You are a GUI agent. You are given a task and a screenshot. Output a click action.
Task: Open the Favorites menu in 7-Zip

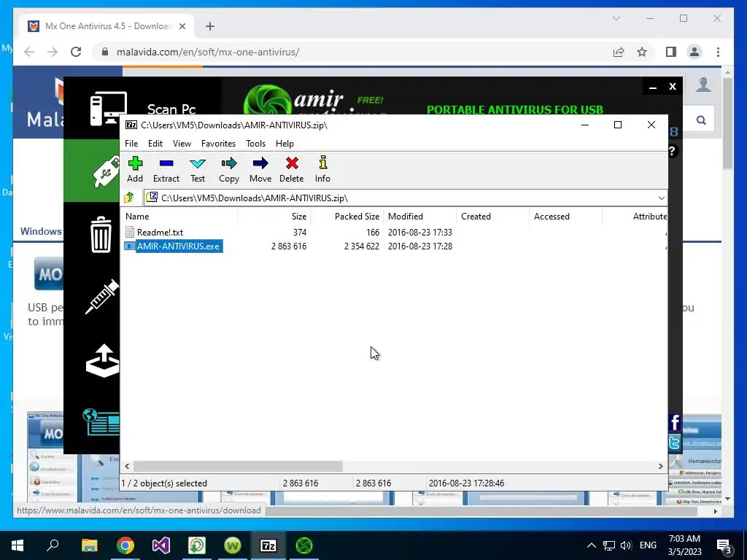[218, 144]
